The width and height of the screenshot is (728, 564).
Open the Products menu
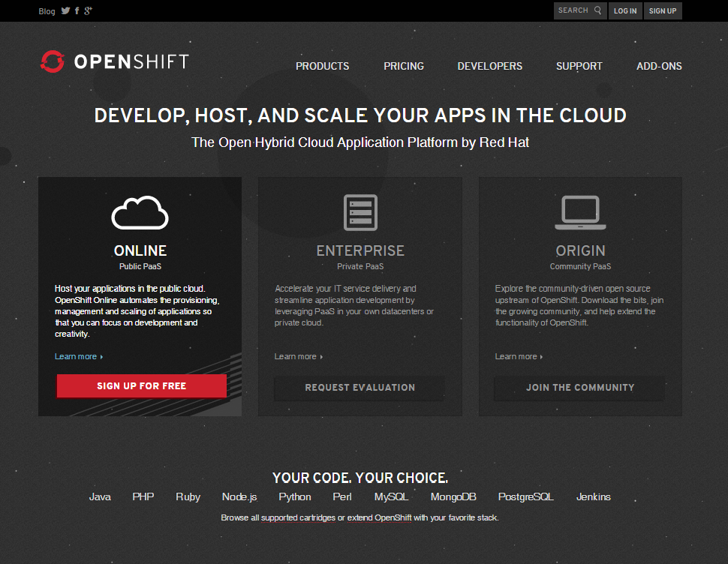[x=322, y=66]
